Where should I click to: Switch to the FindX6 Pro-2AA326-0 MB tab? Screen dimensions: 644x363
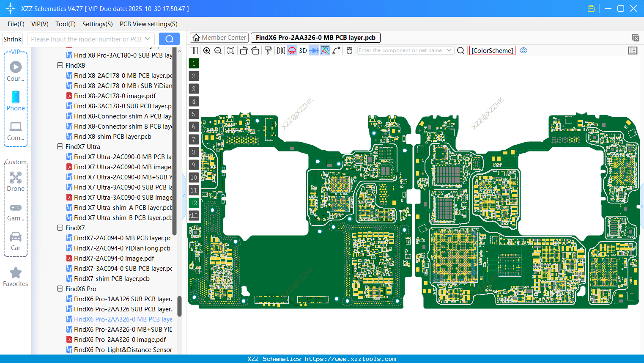click(315, 37)
